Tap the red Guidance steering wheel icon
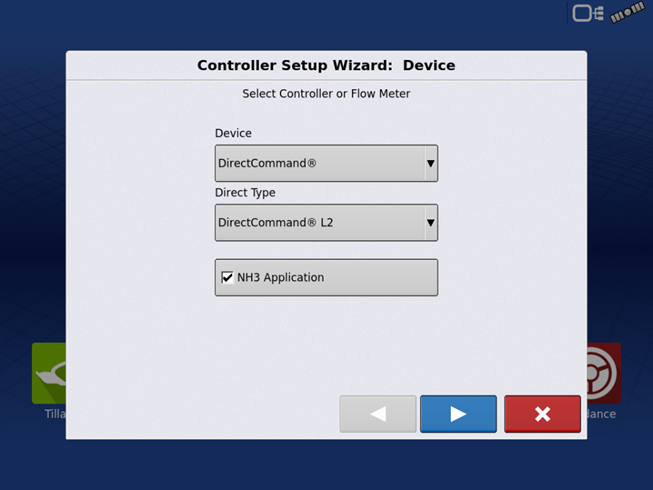The image size is (653, 490). (603, 373)
